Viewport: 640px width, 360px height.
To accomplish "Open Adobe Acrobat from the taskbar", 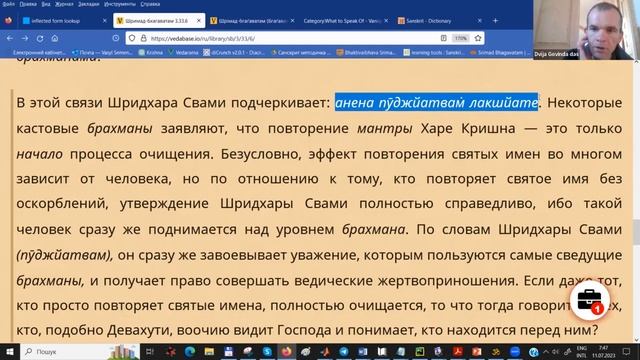I will pos(458,351).
